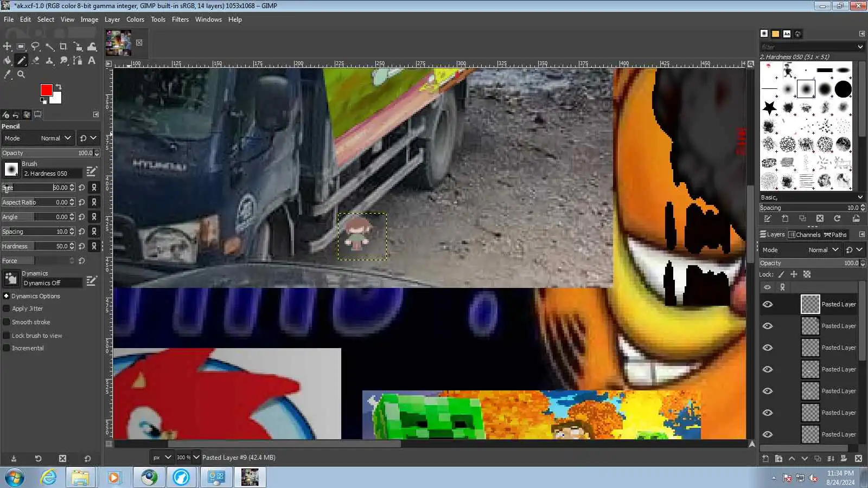Refresh the brushes list
868x488 pixels.
pos(837,219)
